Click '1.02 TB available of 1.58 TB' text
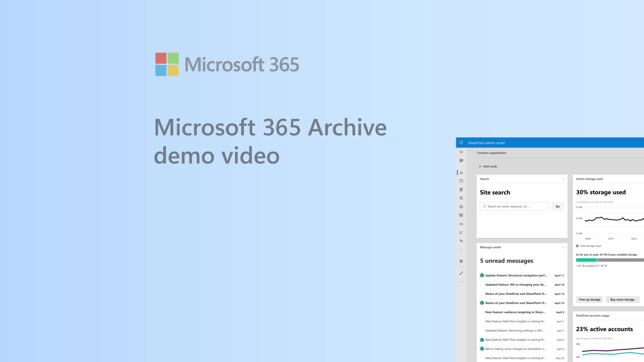 (x=591, y=266)
